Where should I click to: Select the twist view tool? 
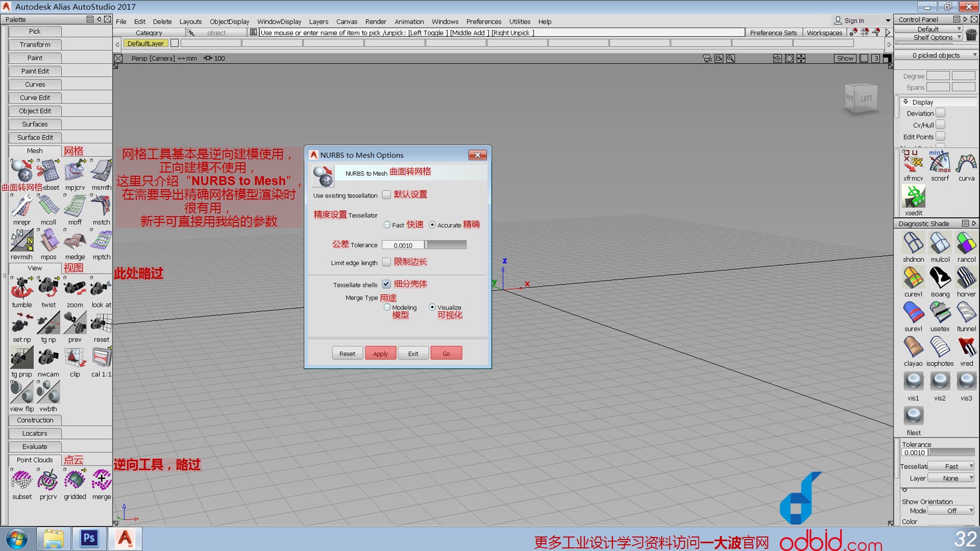[x=48, y=288]
